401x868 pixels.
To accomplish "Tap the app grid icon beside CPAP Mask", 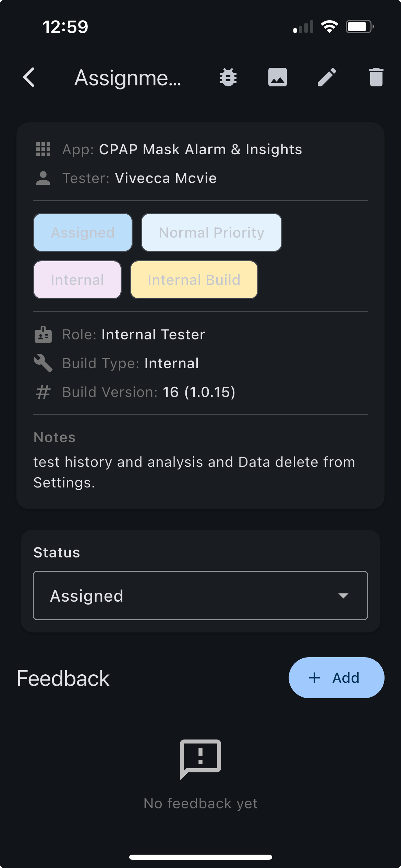I will click(42, 149).
